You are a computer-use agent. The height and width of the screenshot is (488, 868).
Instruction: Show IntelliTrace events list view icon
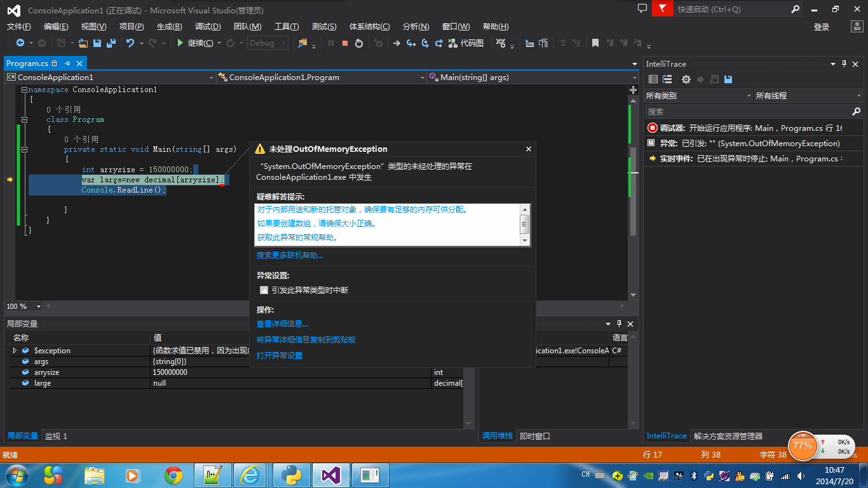click(x=653, y=79)
